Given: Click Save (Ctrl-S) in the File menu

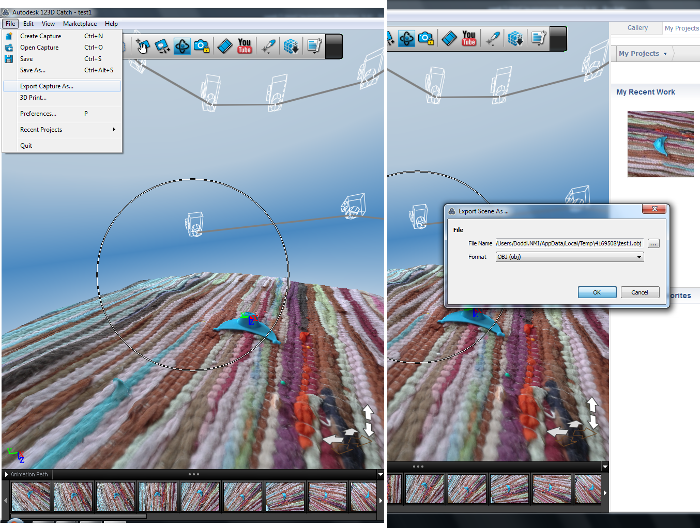Looking at the screenshot, I should pyautogui.click(x=62, y=58).
